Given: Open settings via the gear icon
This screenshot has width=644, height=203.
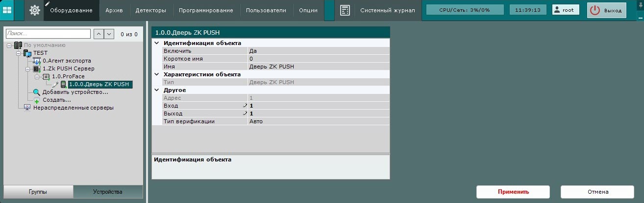Looking at the screenshot, I should click(35, 10).
